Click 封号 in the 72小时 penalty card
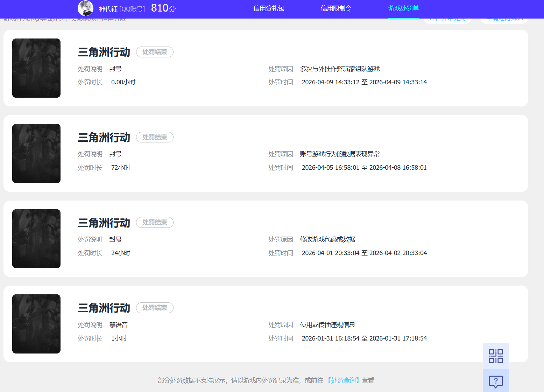The image size is (544, 392). pos(115,154)
